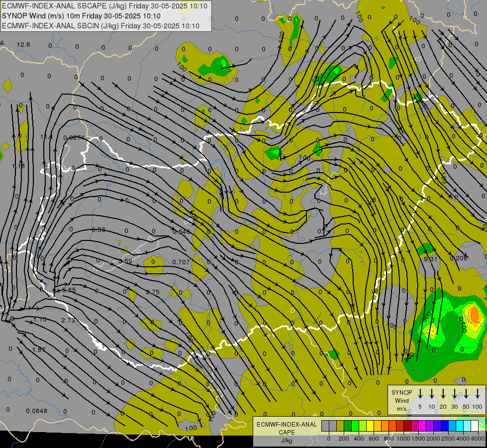Click the 800 legend tick label
The image size is (487, 448).
pos(389,439)
